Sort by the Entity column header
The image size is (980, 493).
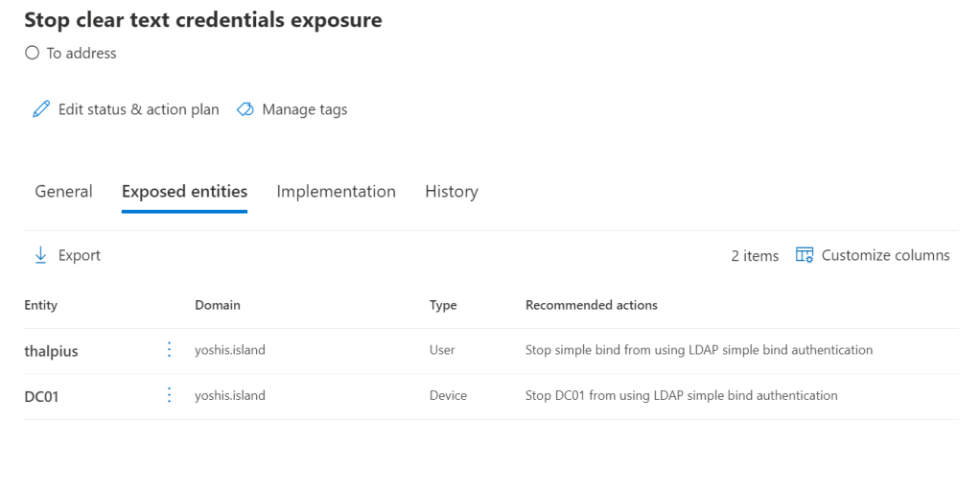[40, 305]
